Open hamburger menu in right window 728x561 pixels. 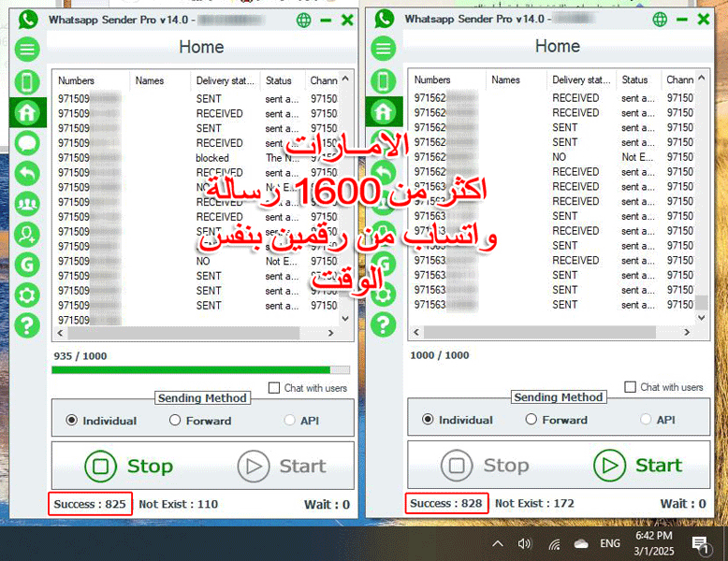(383, 49)
